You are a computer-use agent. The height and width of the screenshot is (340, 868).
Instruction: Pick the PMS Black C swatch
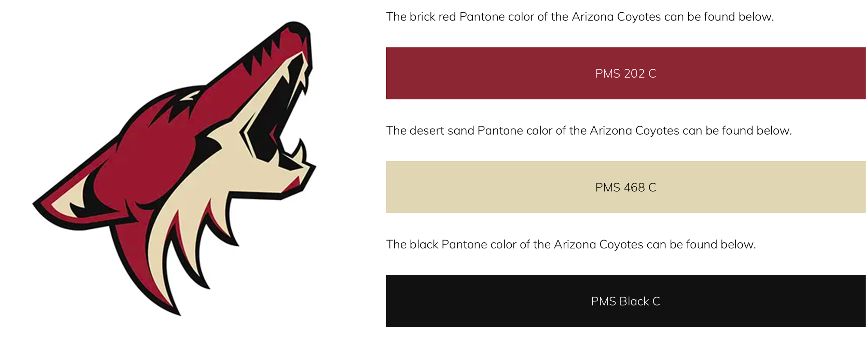click(x=625, y=301)
